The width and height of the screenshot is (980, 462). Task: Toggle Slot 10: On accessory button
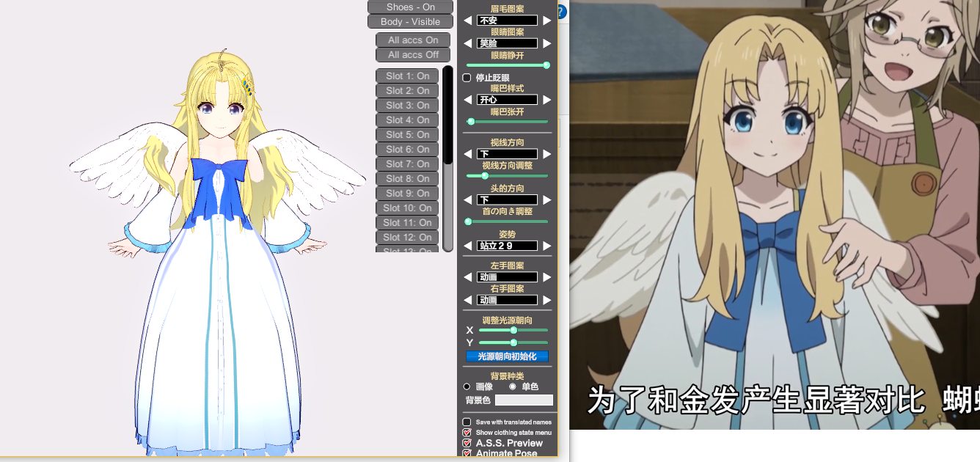tap(408, 208)
